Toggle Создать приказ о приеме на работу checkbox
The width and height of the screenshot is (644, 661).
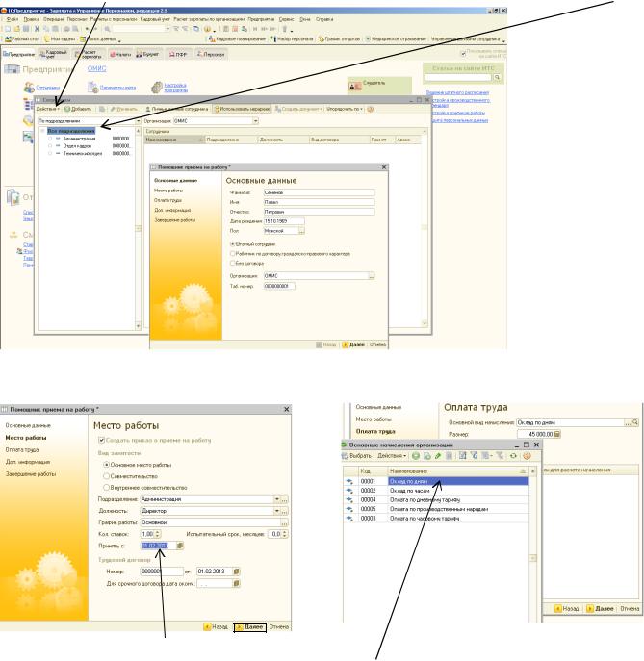coord(101,440)
